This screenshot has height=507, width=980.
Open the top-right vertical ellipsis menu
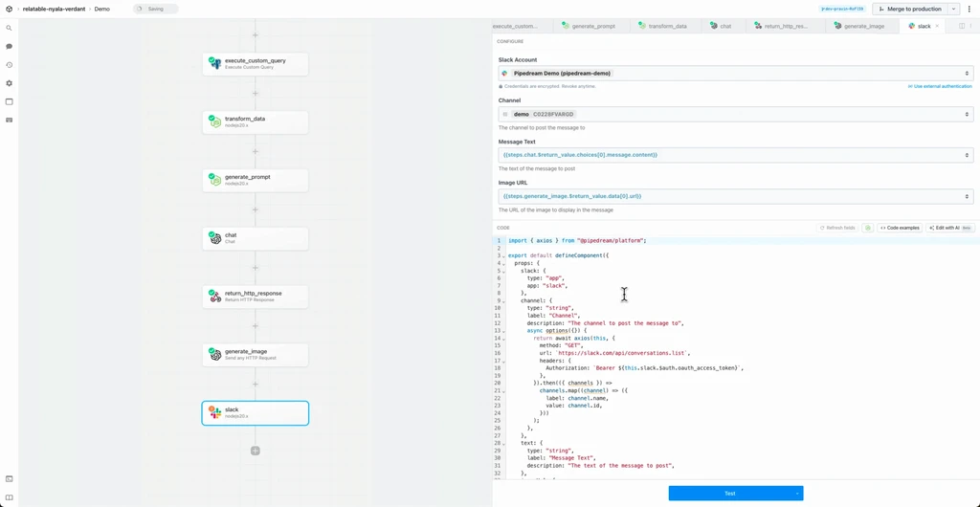click(969, 9)
